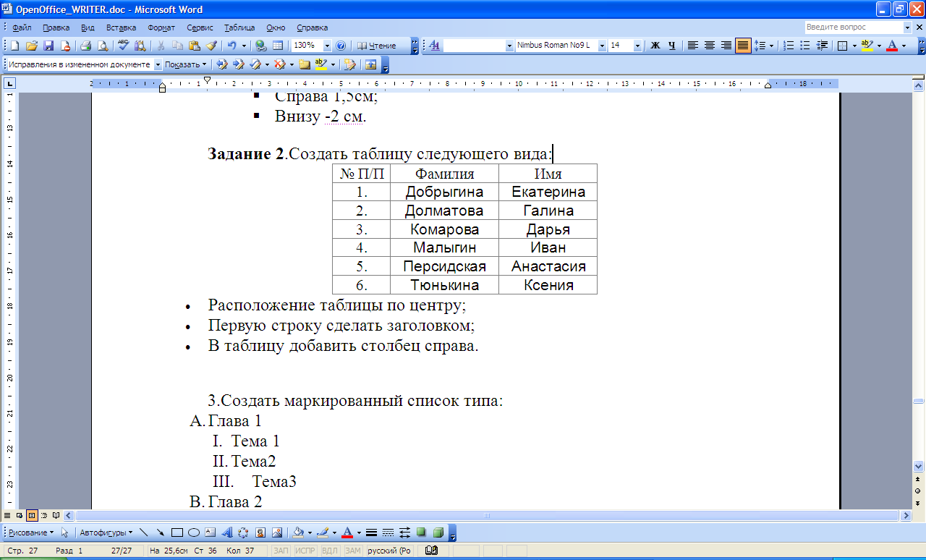Create a new blank document
The width and height of the screenshot is (926, 560).
click(x=14, y=46)
